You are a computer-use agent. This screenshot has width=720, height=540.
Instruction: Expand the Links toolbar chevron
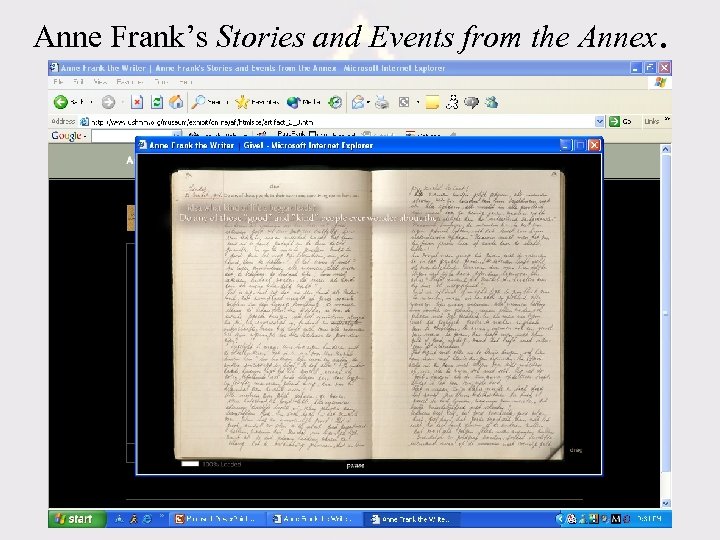coord(667,119)
